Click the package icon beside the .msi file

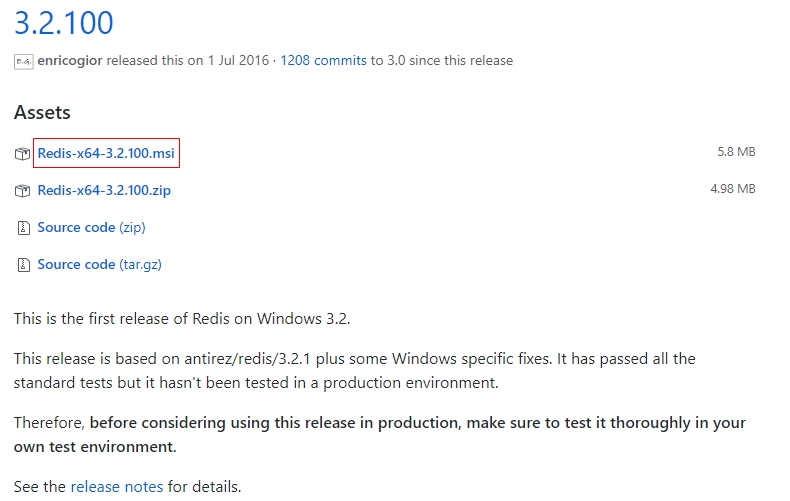point(22,153)
